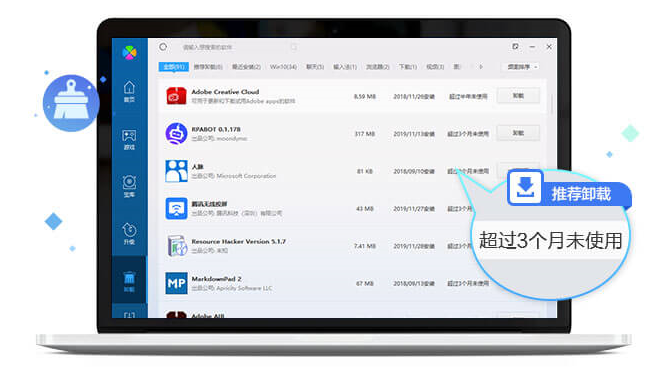This screenshot has width=652, height=367.
Task: Click the Resource Hacker app icon
Action: click(x=177, y=246)
